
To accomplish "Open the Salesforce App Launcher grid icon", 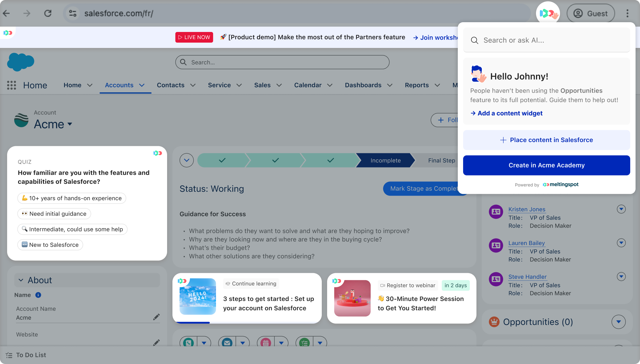I will click(11, 85).
